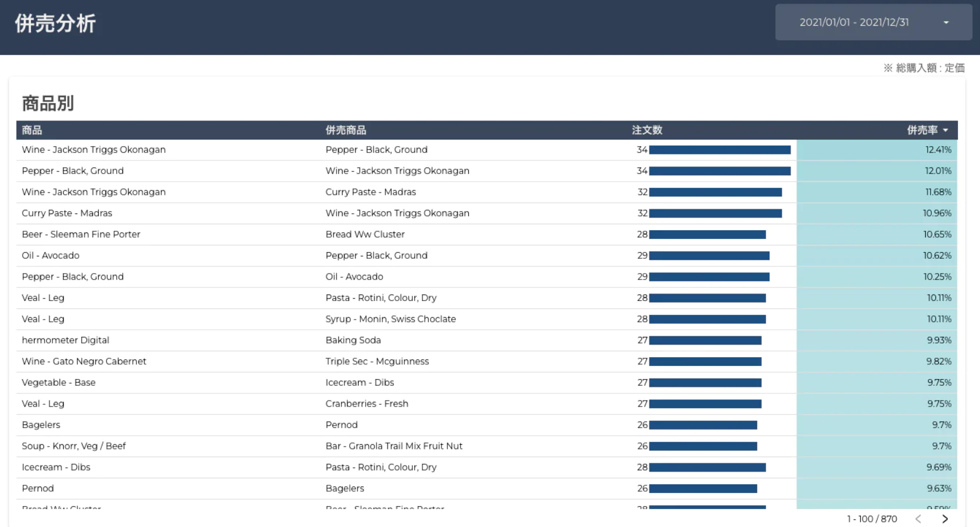Viewport: 980px width, 527px height.
Task: Click Curry Paste - Madras in 併売商品 column
Action: click(371, 192)
